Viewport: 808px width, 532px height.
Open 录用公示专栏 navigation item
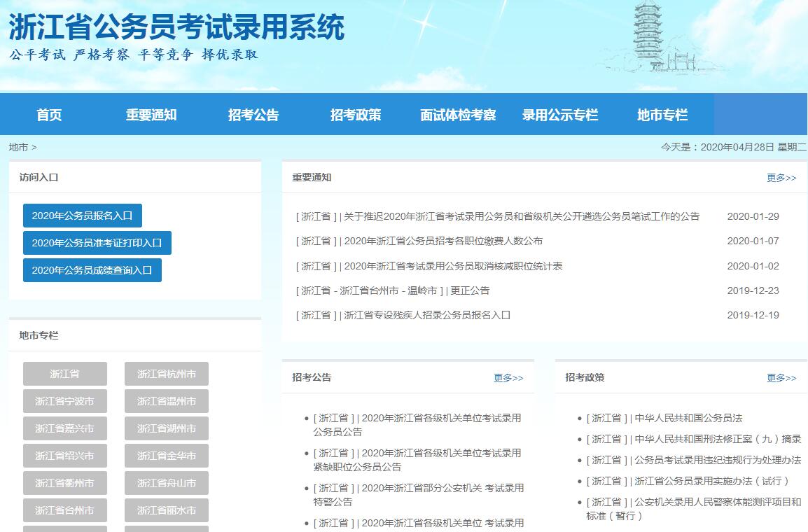coord(560,115)
